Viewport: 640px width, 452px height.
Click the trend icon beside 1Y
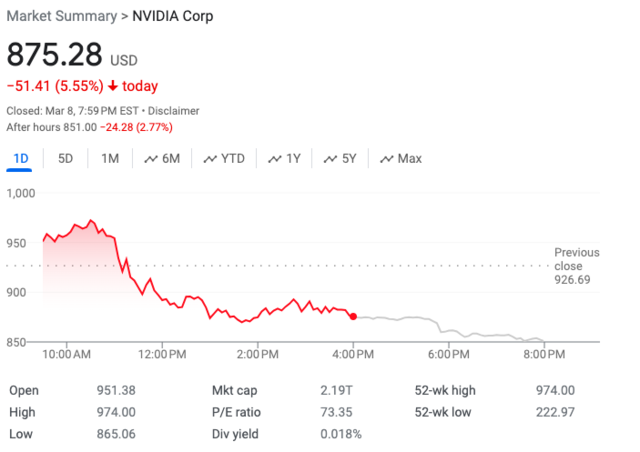pos(275,159)
